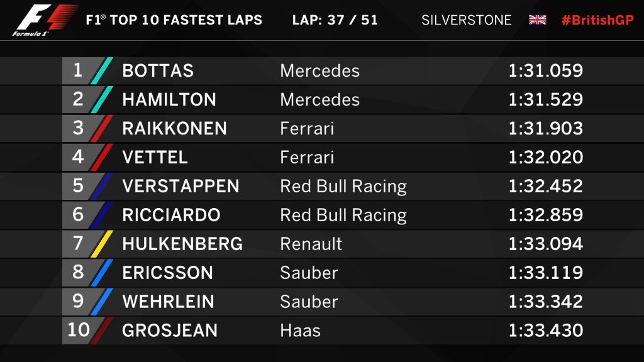Click the #BritishGP hashtag
Image resolution: width=644 pixels, height=362 pixels.
597,20
